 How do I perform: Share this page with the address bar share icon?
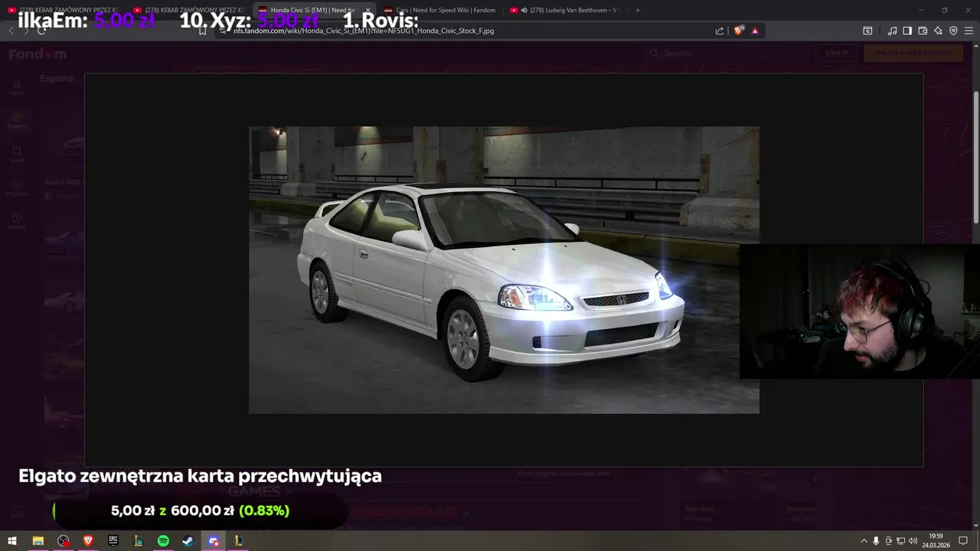720,31
